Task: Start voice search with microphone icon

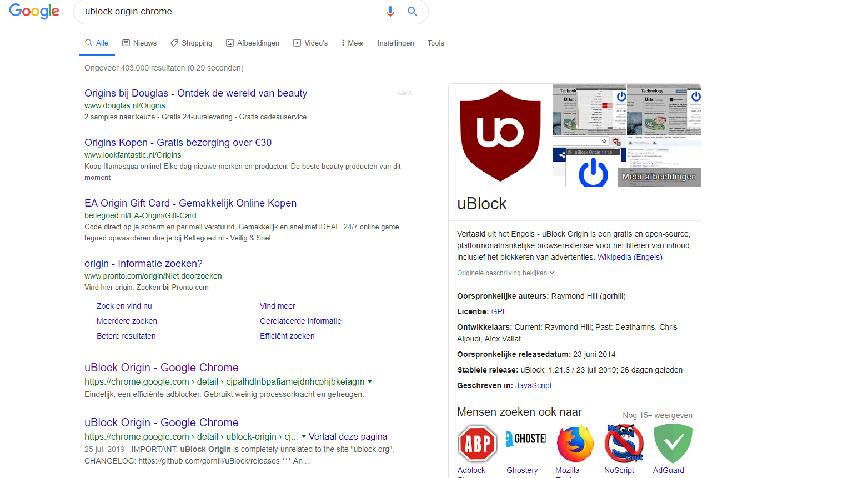Action: click(390, 12)
